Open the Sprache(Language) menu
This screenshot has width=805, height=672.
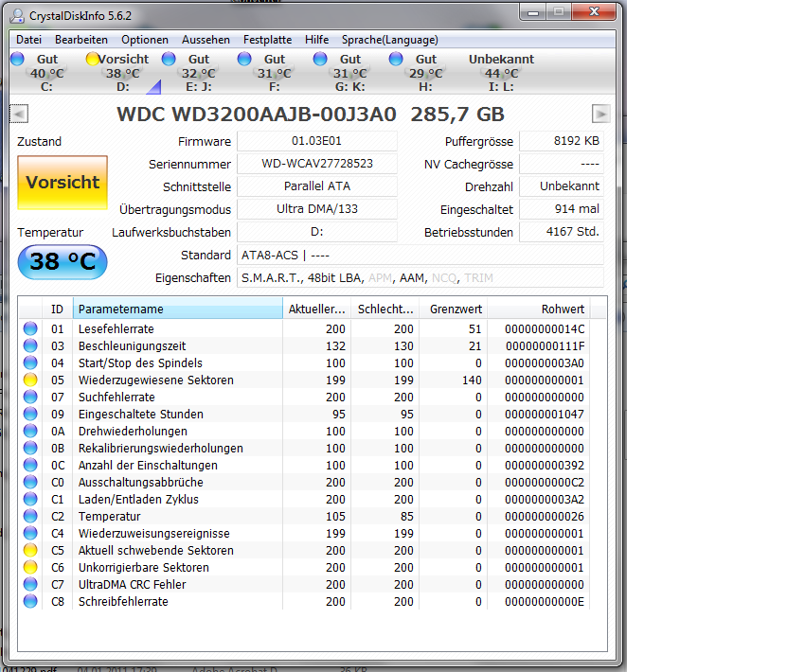point(389,40)
